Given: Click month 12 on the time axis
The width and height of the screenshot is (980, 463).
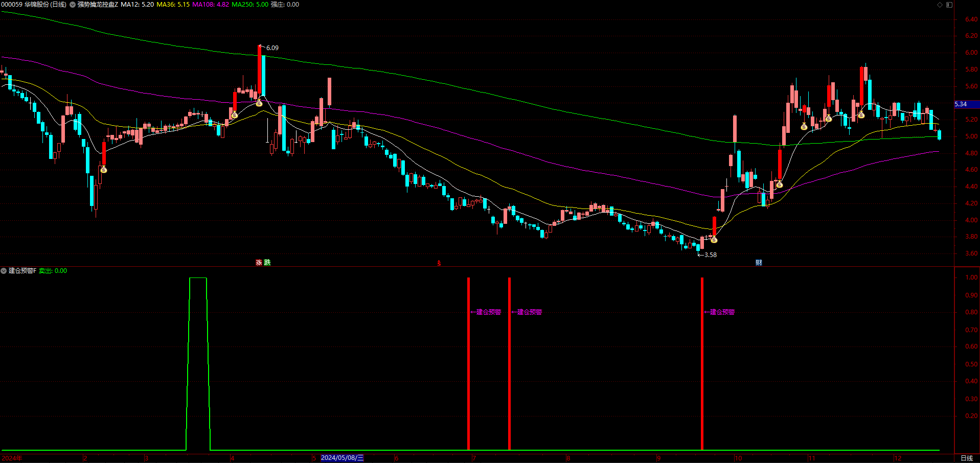Looking at the screenshot, I should click(x=898, y=458).
